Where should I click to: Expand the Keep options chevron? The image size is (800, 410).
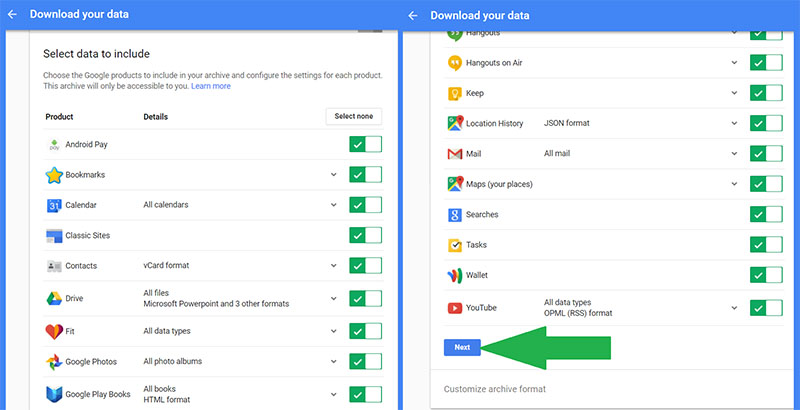pyautogui.click(x=734, y=93)
